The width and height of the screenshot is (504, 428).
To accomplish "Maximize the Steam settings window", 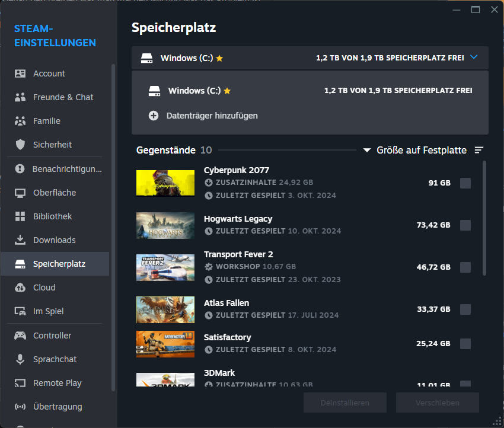I will pos(476,9).
